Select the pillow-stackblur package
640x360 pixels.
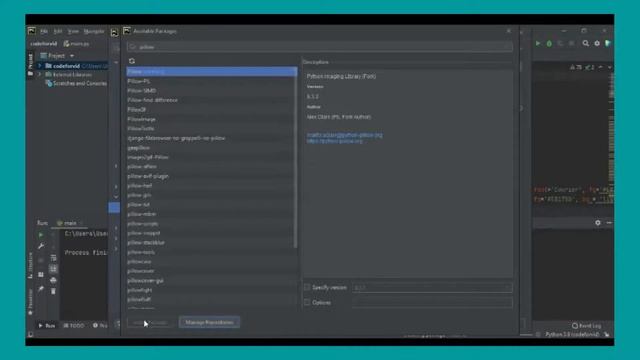click(211, 242)
